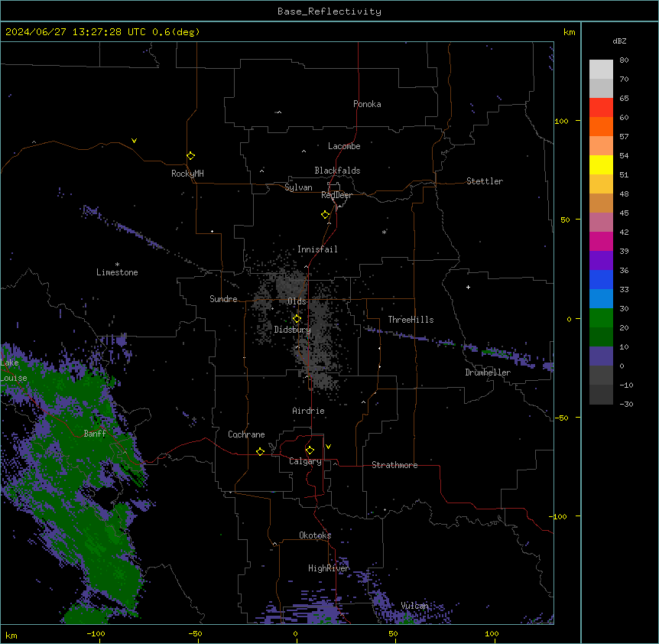Click the yellow diamond marker below Cochrane
659x644 pixels.
[x=260, y=451]
